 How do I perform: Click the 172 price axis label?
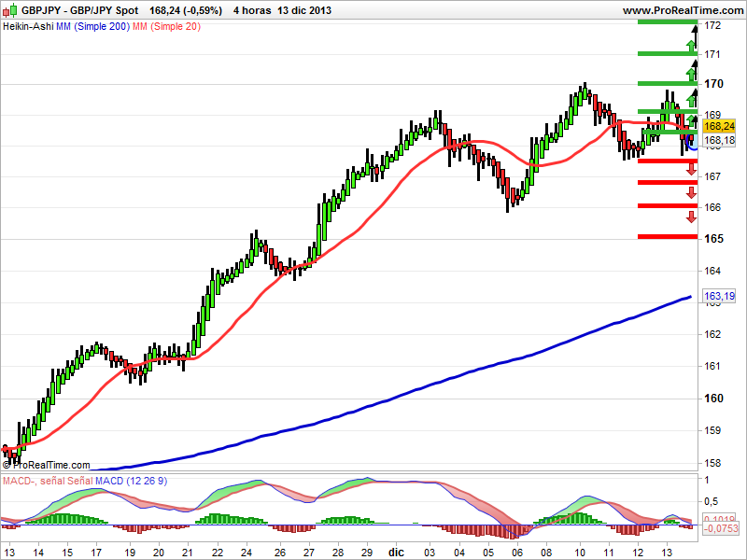pos(712,26)
